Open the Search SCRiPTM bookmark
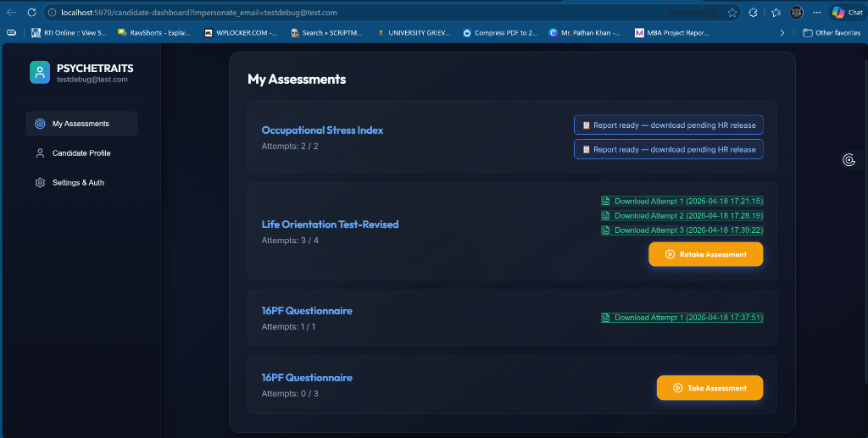Screen dimensions: 868x438 pos(326,33)
